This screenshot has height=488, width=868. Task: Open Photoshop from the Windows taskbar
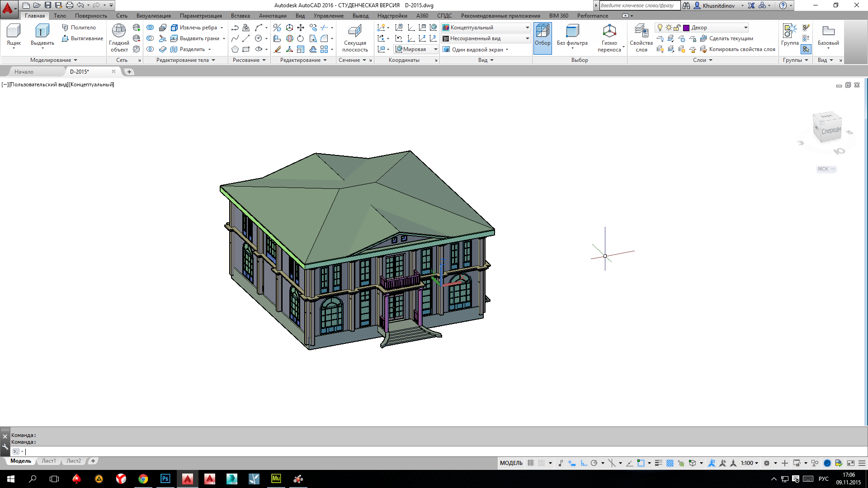coord(165,479)
